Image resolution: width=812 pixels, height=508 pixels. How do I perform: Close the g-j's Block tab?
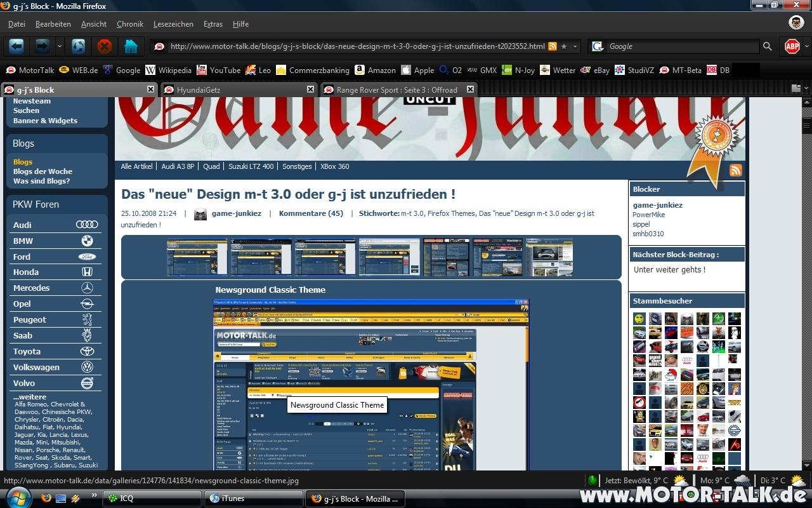[x=150, y=90]
